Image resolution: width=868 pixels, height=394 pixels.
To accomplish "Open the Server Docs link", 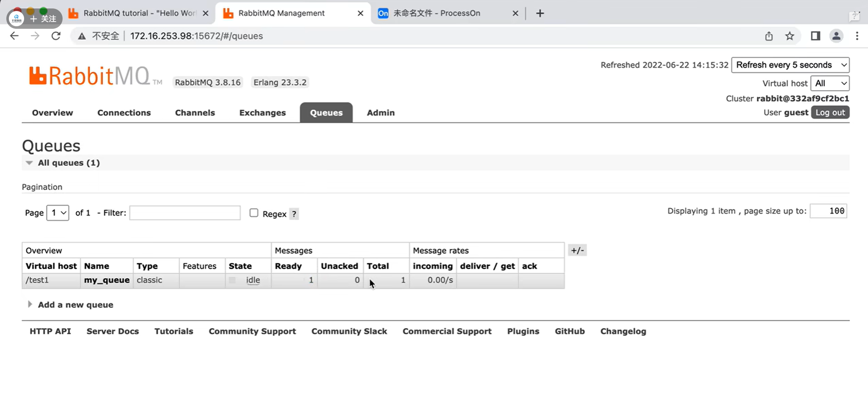I will click(x=112, y=331).
